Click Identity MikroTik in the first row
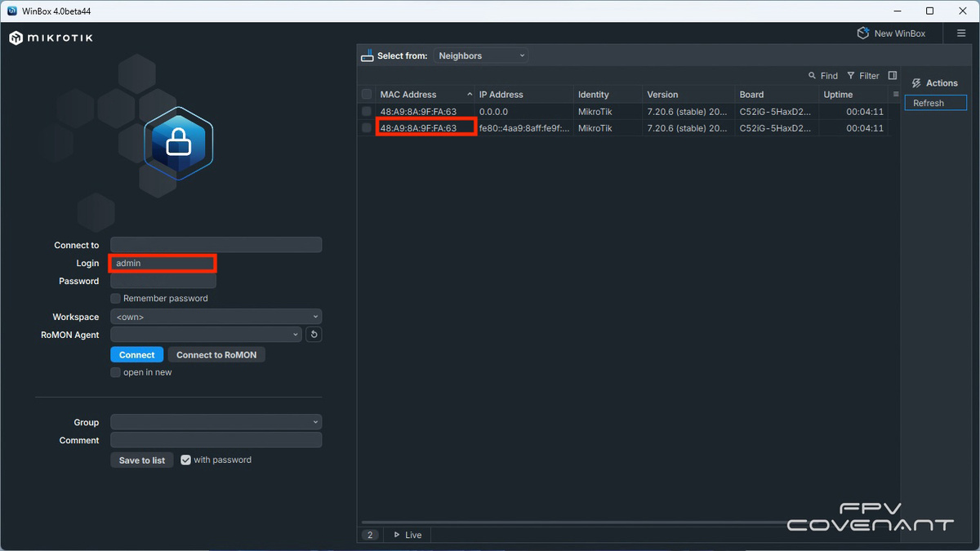The image size is (980, 551). point(595,111)
